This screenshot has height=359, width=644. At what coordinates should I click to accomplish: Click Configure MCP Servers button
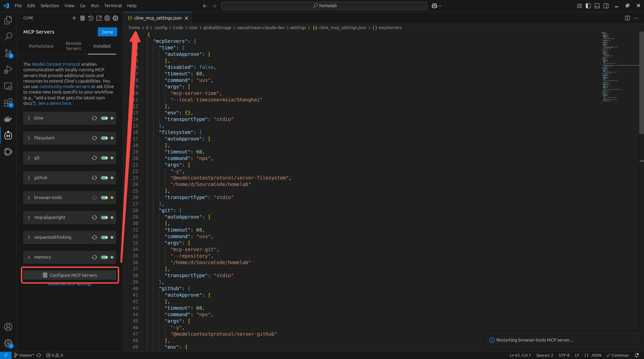click(70, 275)
